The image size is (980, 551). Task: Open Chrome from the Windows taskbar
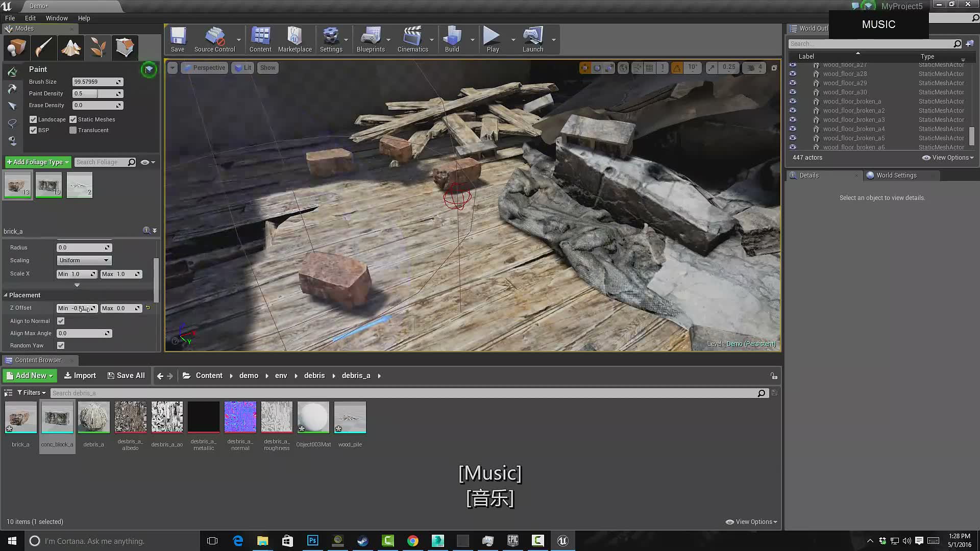(x=413, y=541)
